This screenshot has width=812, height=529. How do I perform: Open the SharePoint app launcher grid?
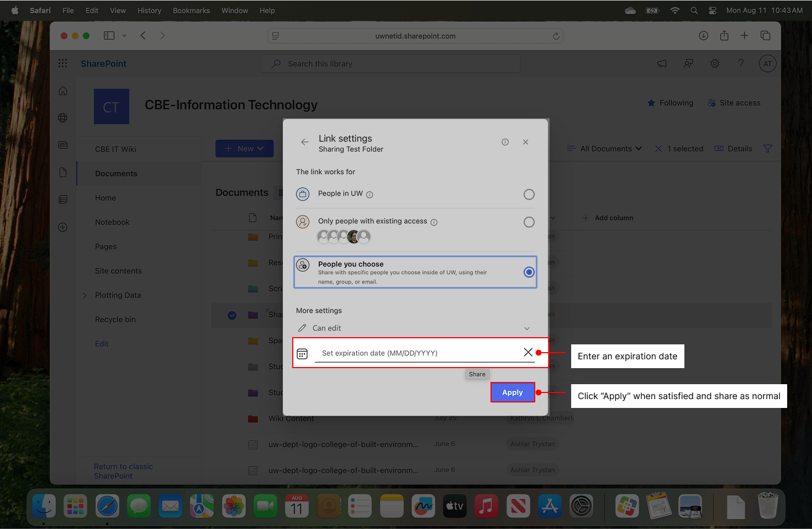click(x=62, y=63)
